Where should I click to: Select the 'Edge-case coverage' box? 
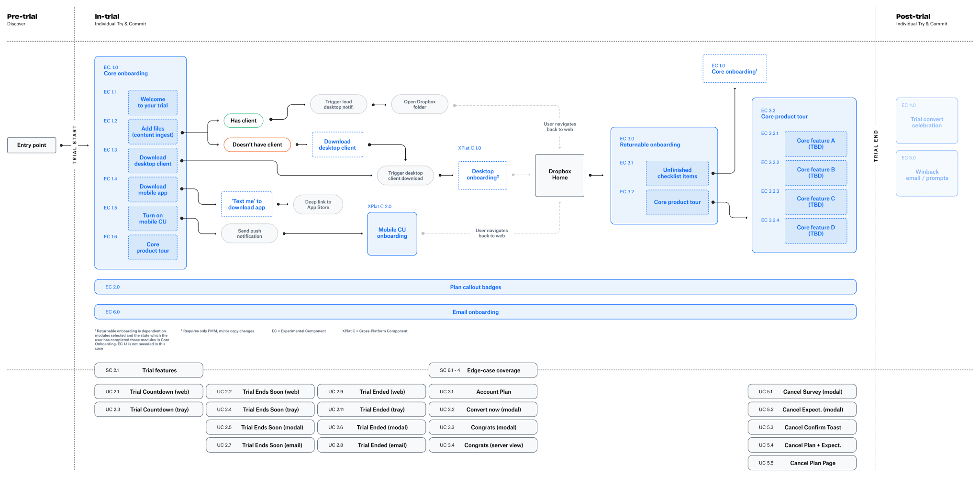tap(483, 370)
